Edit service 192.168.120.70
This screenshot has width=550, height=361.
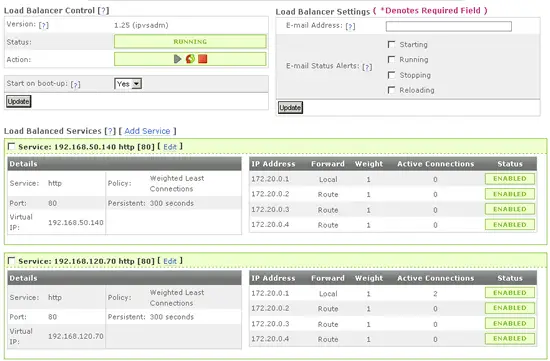click(170, 261)
